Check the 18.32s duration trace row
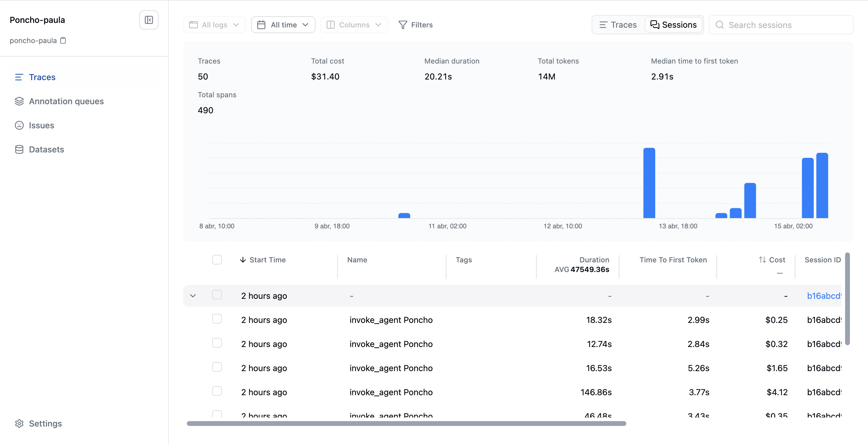The height and width of the screenshot is (444, 868). pyautogui.click(x=217, y=319)
